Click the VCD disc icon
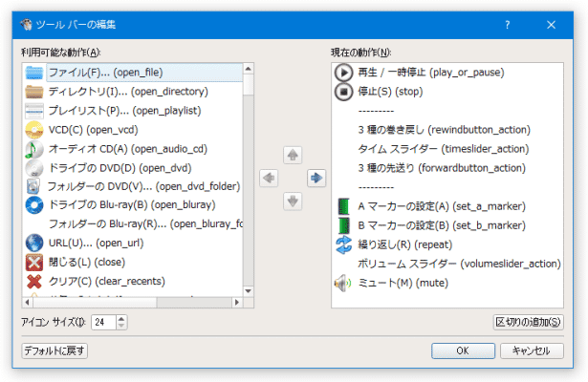Viewport: 588px width, 382px height. [x=34, y=129]
